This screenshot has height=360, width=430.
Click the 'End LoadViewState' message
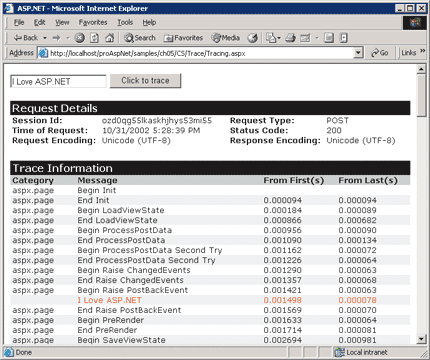pyautogui.click(x=117, y=220)
